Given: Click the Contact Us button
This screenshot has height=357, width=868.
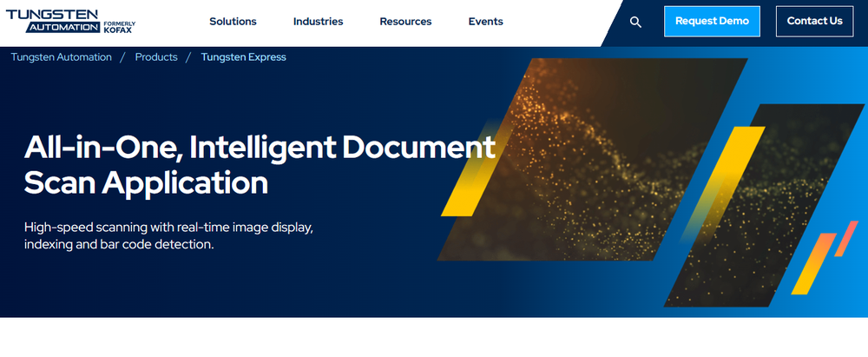Looking at the screenshot, I should [815, 21].
